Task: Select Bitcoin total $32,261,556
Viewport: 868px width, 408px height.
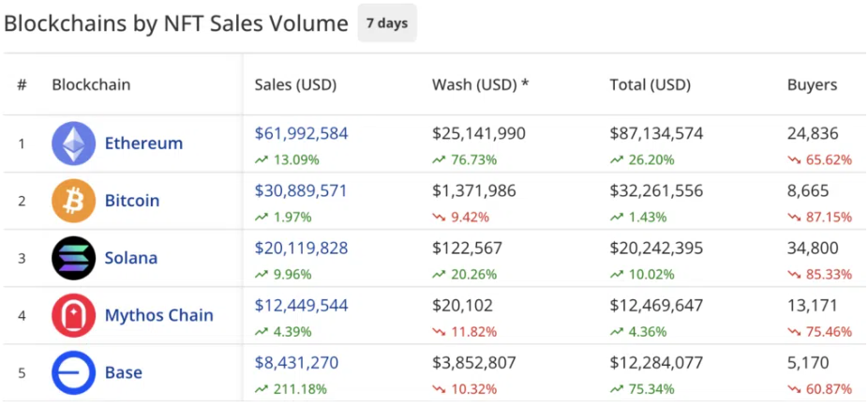Action: [656, 191]
